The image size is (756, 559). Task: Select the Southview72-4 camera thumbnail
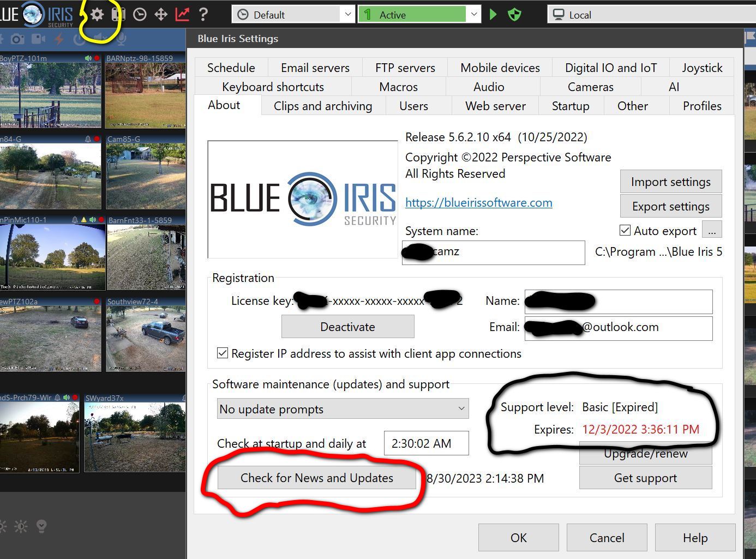[146, 334]
